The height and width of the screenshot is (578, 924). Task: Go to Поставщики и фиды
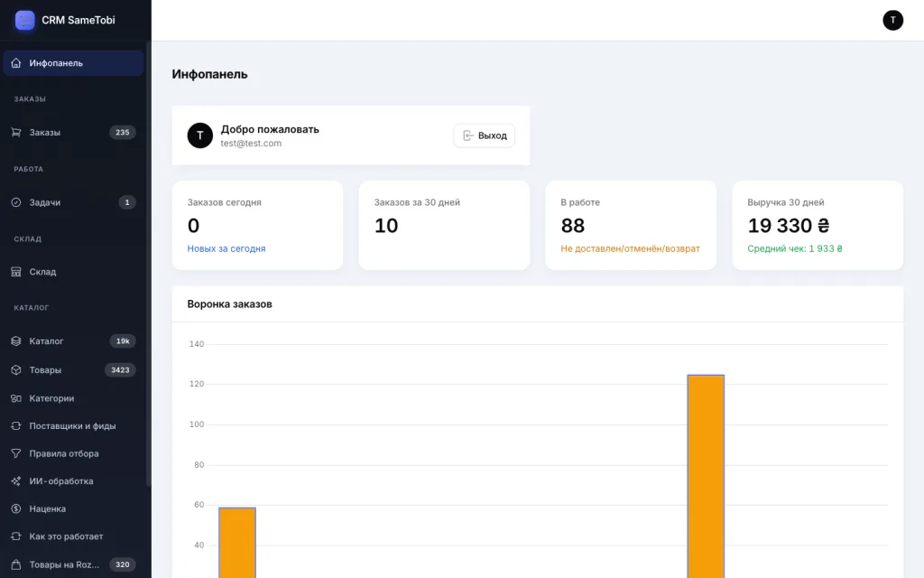coord(73,426)
